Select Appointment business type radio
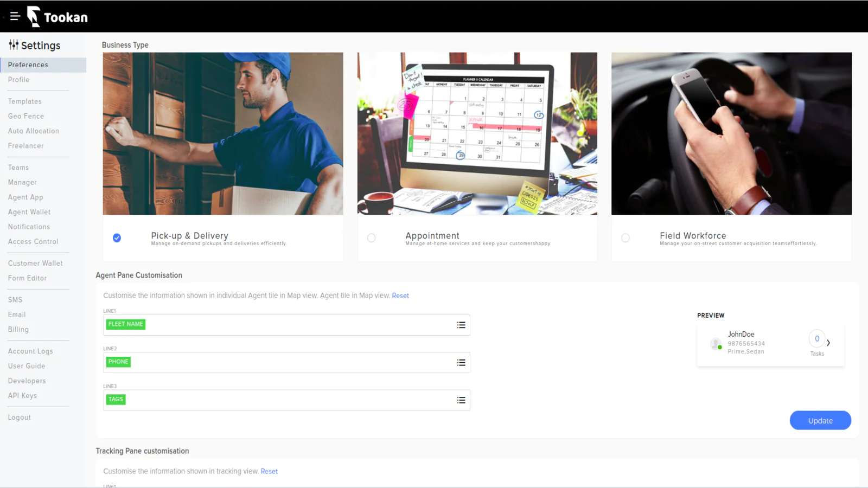This screenshot has width=868, height=488. 371,238
